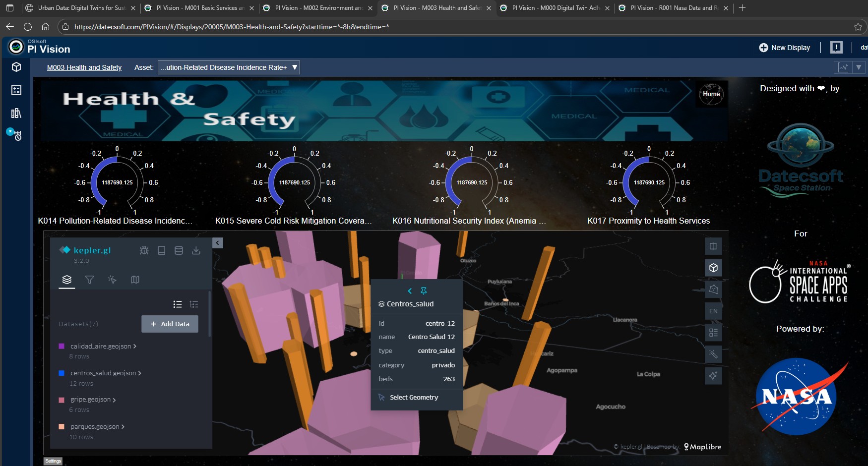Open the kepler.gl Filters tab
Image resolution: width=868 pixels, height=466 pixels.
[x=89, y=280]
